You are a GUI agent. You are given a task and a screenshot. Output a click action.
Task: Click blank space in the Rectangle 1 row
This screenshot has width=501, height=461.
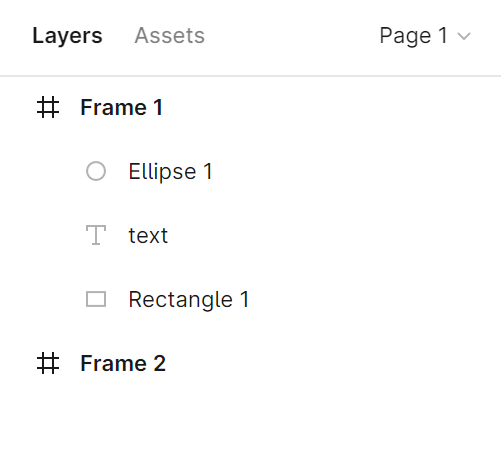pyautogui.click(x=375, y=299)
